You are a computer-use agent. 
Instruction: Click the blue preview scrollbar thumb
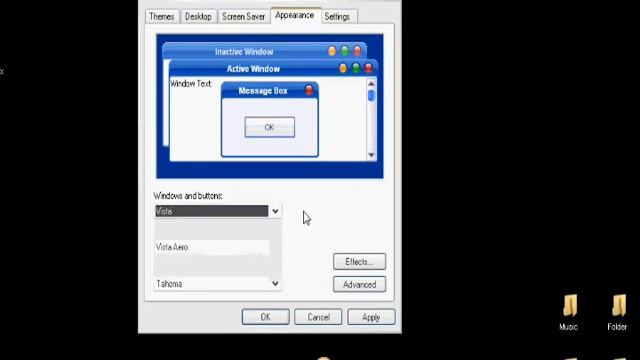click(x=371, y=96)
